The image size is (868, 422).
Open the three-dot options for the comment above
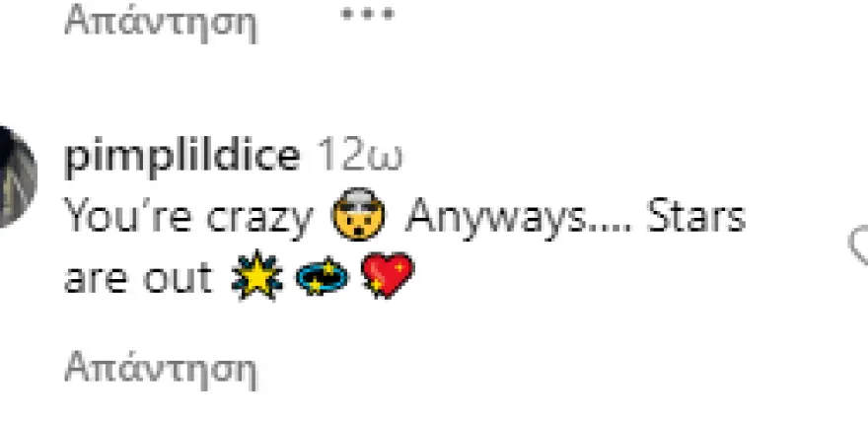(368, 14)
